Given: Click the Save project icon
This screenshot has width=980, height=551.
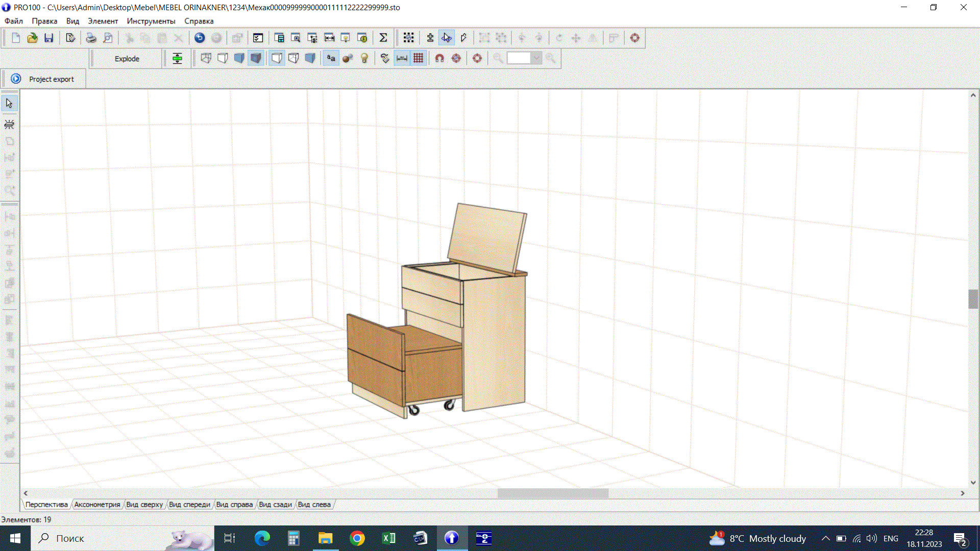Looking at the screenshot, I should pos(49,38).
